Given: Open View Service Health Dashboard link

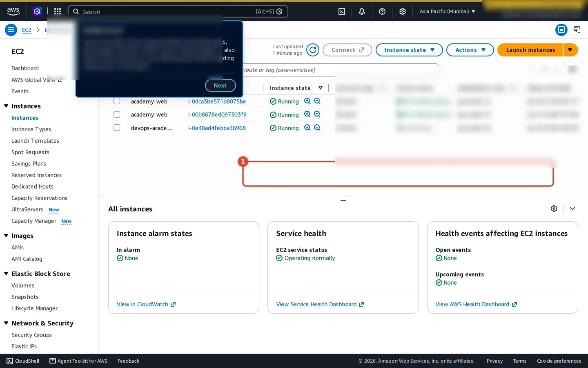Looking at the screenshot, I should [x=320, y=304].
